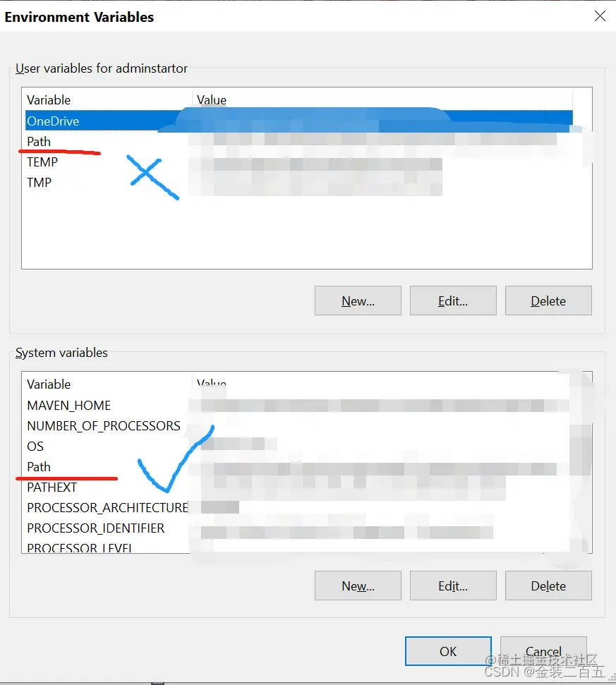Close the Environment Variables dialog
Viewport: 616px width, 685px height.
tap(600, 16)
